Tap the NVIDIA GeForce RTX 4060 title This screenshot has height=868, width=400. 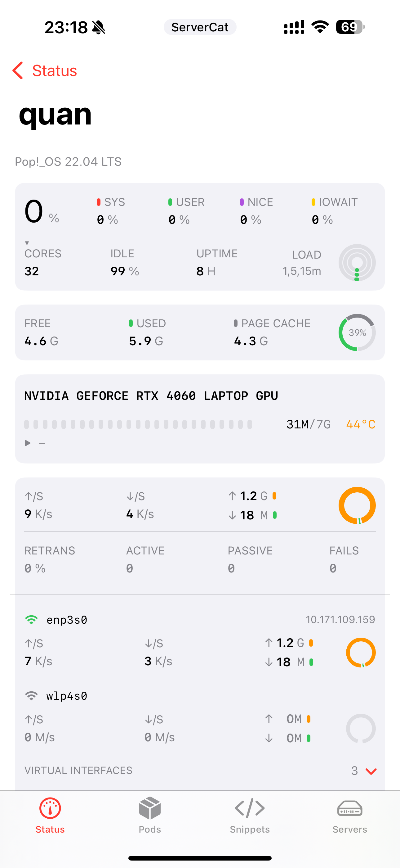click(151, 396)
